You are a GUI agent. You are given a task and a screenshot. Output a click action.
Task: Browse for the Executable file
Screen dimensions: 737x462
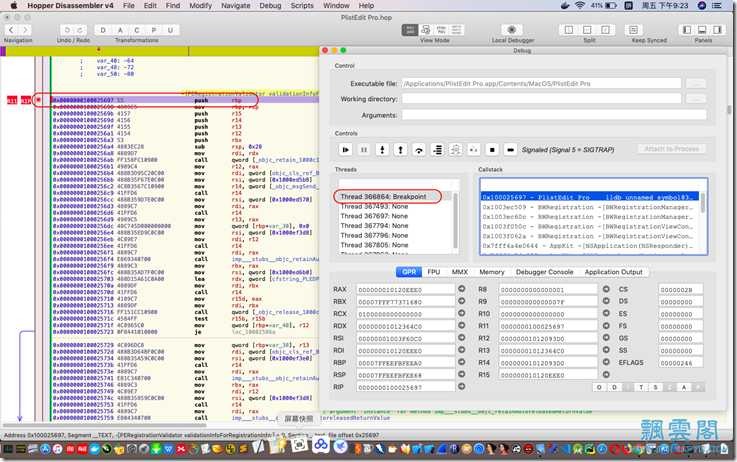(696, 84)
